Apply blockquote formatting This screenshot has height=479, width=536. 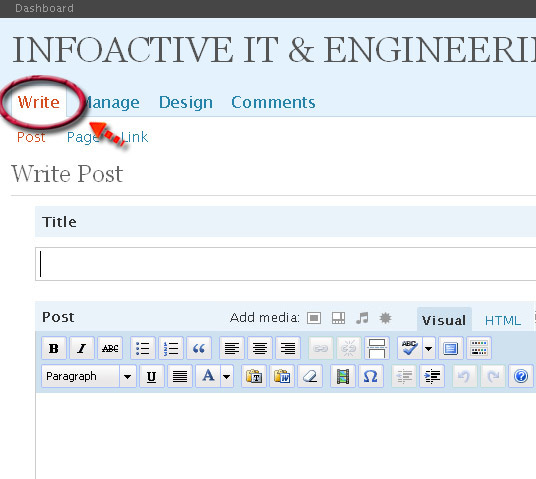(x=199, y=348)
